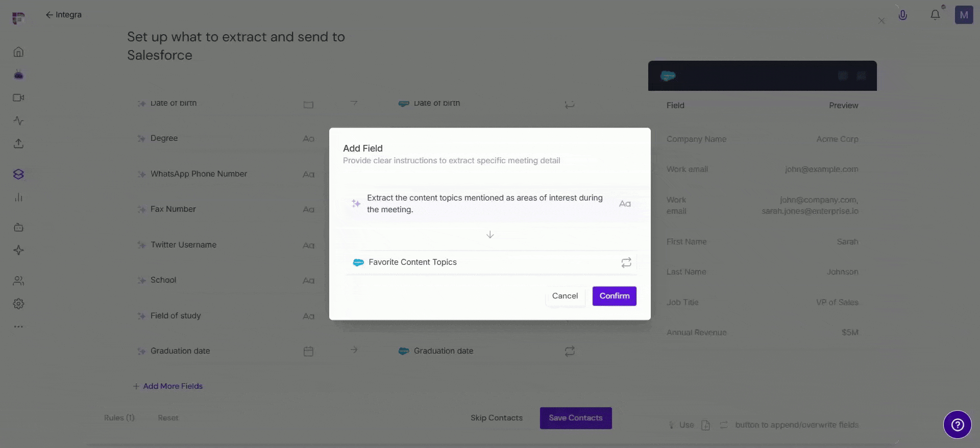
Task: Toggle append/overwrite for Favorite Content Topics
Action: [x=626, y=262]
